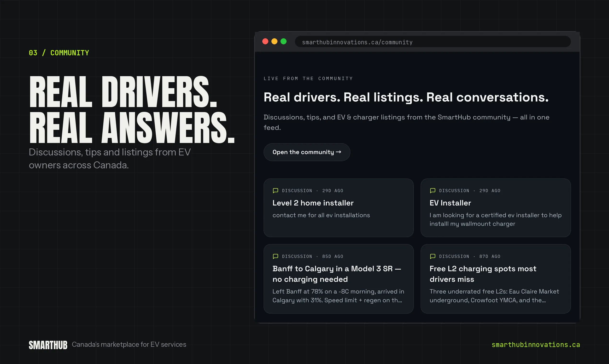This screenshot has width=609, height=364.
Task: Click the green maximize window dot
Action: (x=283, y=41)
